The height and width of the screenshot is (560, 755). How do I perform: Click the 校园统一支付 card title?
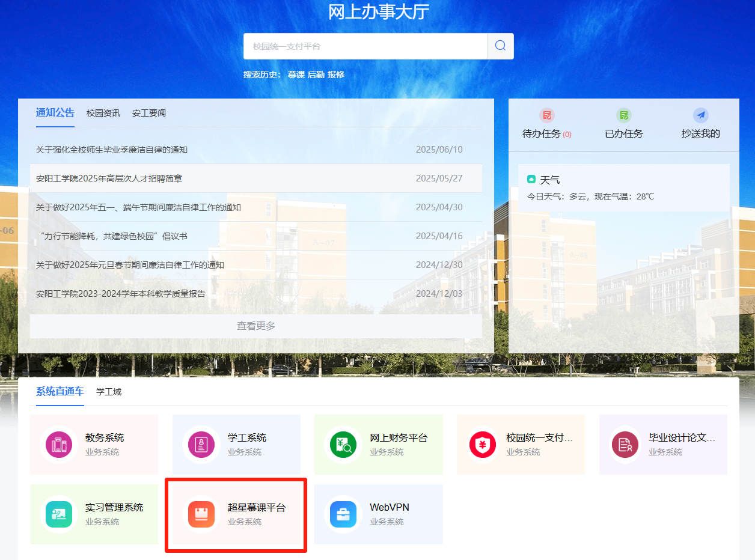coord(540,438)
